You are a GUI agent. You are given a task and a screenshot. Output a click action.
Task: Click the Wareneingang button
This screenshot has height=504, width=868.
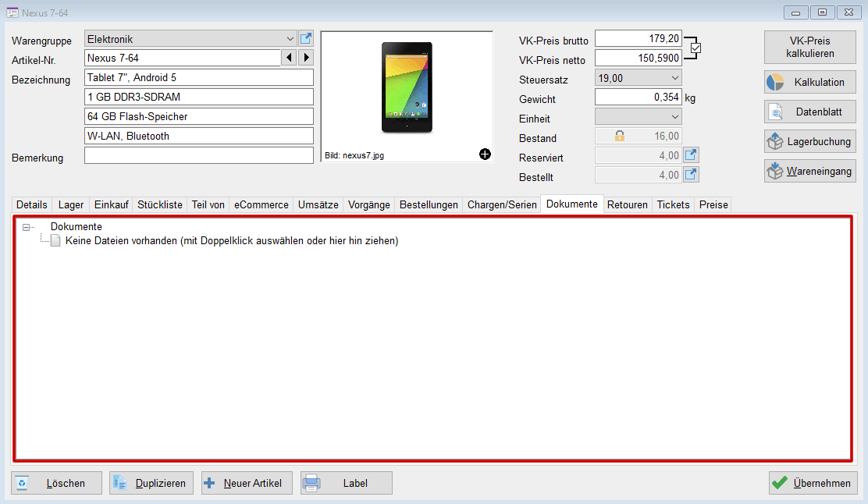(810, 172)
